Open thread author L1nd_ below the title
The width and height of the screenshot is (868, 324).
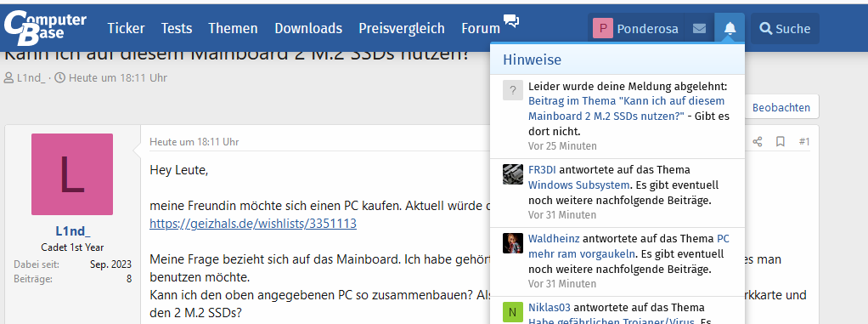[x=31, y=78]
